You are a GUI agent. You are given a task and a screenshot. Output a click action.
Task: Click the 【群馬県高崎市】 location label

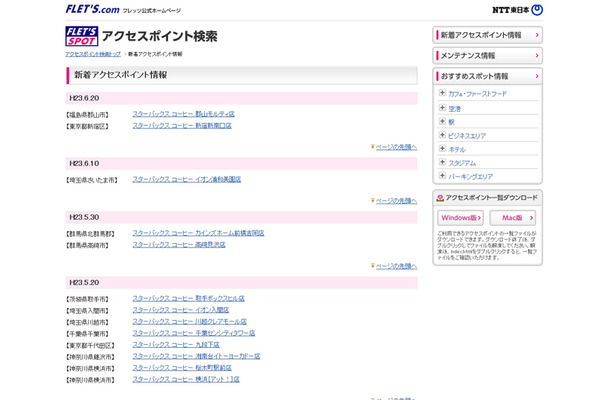pos(87,246)
